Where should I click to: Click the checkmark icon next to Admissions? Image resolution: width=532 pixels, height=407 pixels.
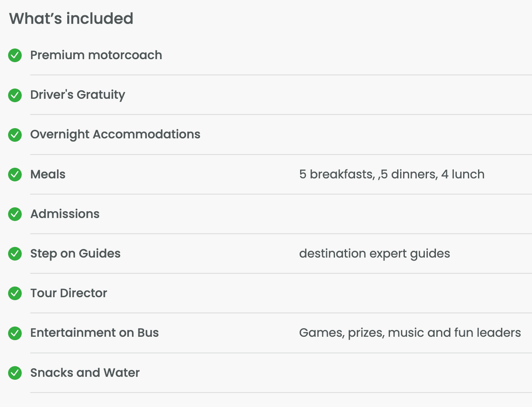pos(15,214)
